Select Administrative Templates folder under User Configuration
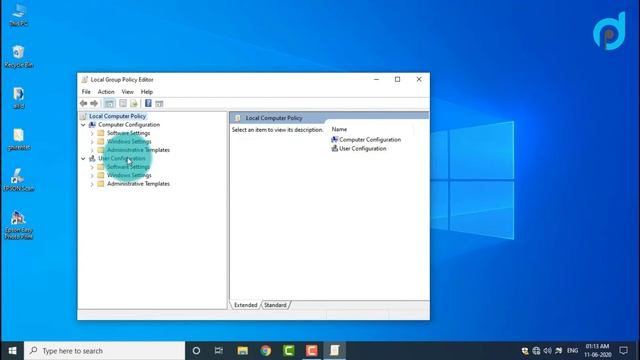This screenshot has width=640, height=360. [x=138, y=184]
